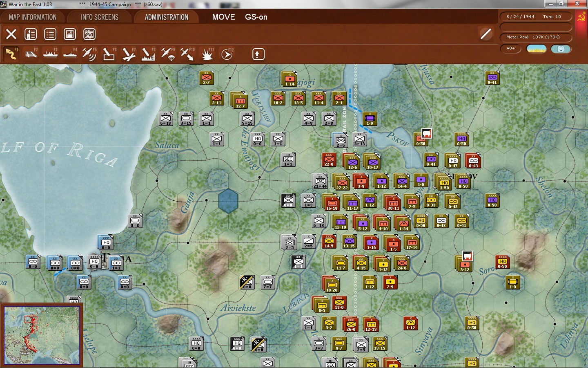Screen dimensions: 588x368
Task: Select the German unit labeled 3=15
Action: [186, 119]
